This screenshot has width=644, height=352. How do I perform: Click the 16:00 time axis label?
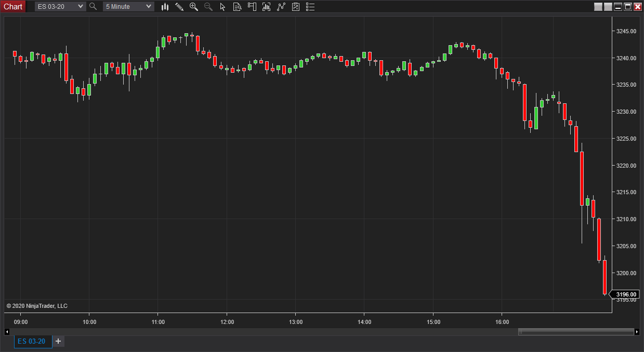(502, 322)
